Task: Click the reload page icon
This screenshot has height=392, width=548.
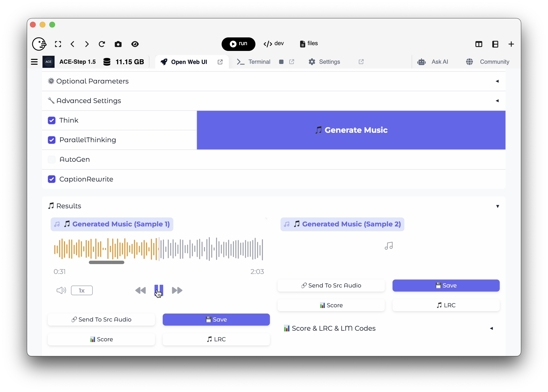Action: [102, 44]
